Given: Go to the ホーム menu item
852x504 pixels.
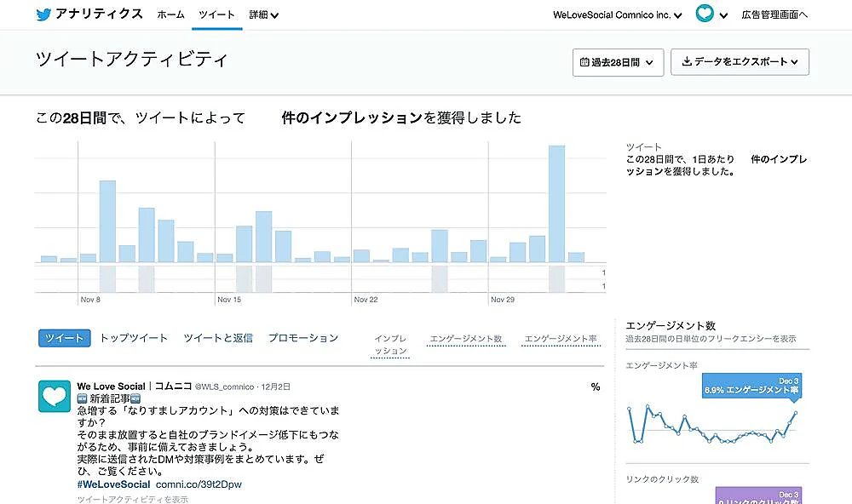Looking at the screenshot, I should tap(170, 14).
